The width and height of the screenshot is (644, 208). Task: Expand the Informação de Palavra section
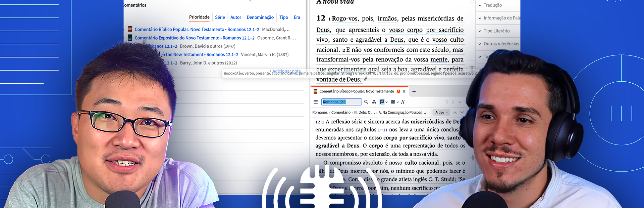click(x=499, y=18)
